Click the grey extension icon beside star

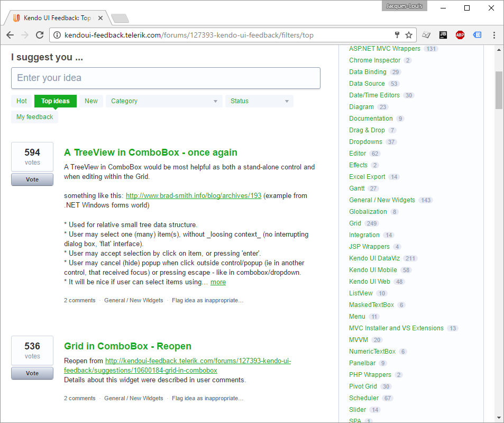426,35
